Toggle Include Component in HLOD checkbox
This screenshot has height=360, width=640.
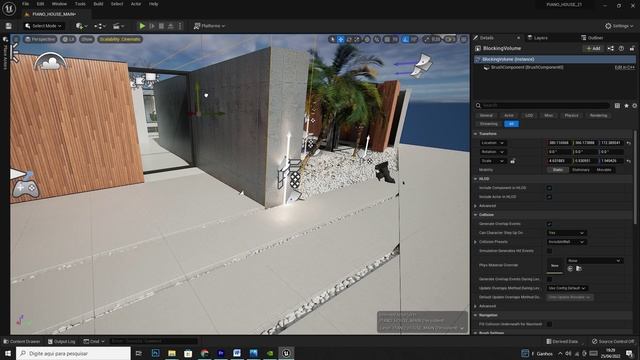[549, 188]
